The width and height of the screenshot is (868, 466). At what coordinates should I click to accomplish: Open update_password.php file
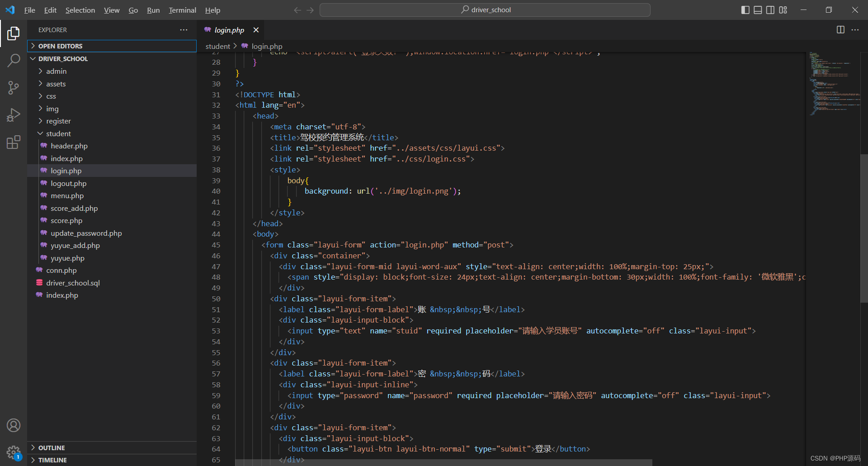tap(112, 233)
